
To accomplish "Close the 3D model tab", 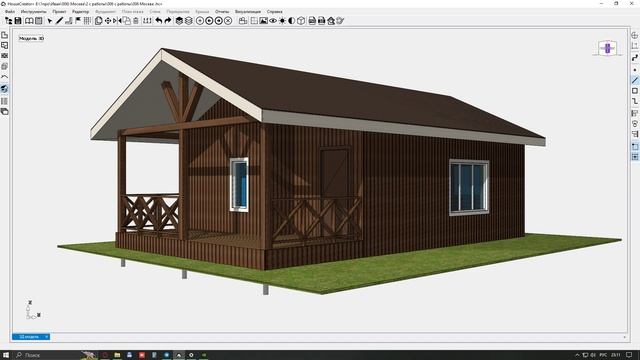I will click(x=47, y=337).
